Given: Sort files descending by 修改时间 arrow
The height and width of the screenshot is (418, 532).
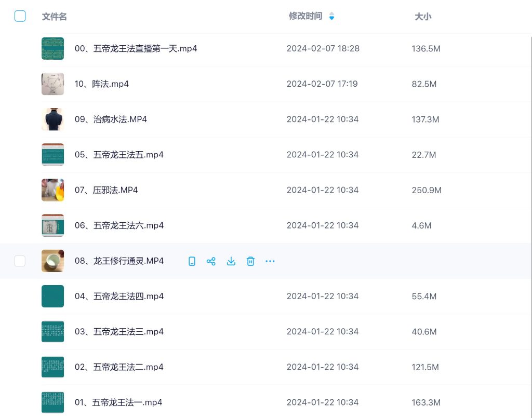Looking at the screenshot, I should [331, 18].
